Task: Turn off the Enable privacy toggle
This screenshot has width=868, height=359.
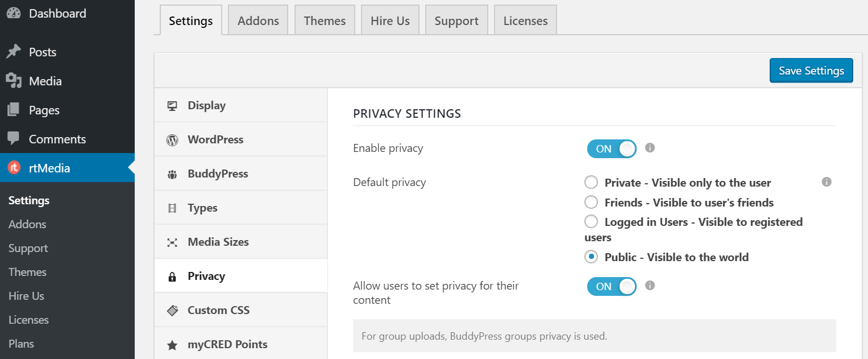Action: (611, 148)
